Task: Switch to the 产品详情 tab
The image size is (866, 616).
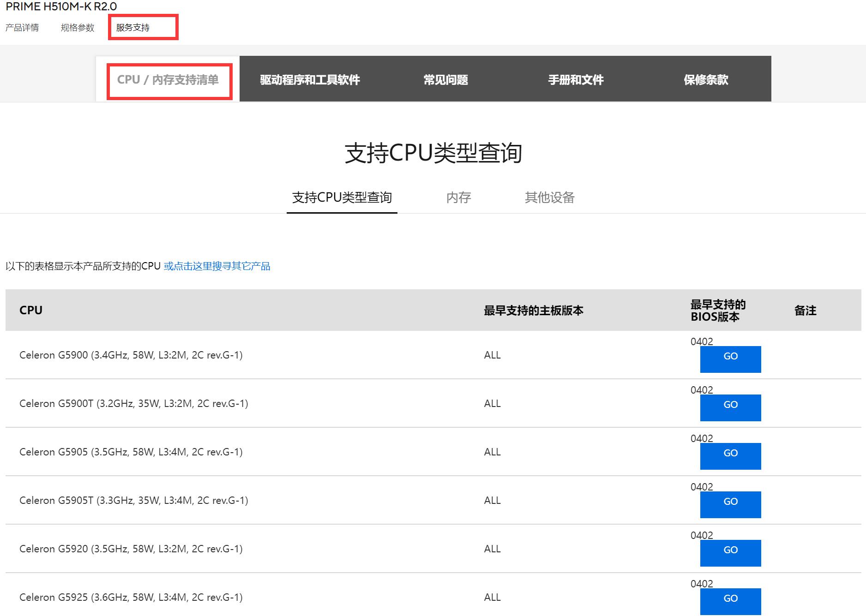Action: point(22,28)
